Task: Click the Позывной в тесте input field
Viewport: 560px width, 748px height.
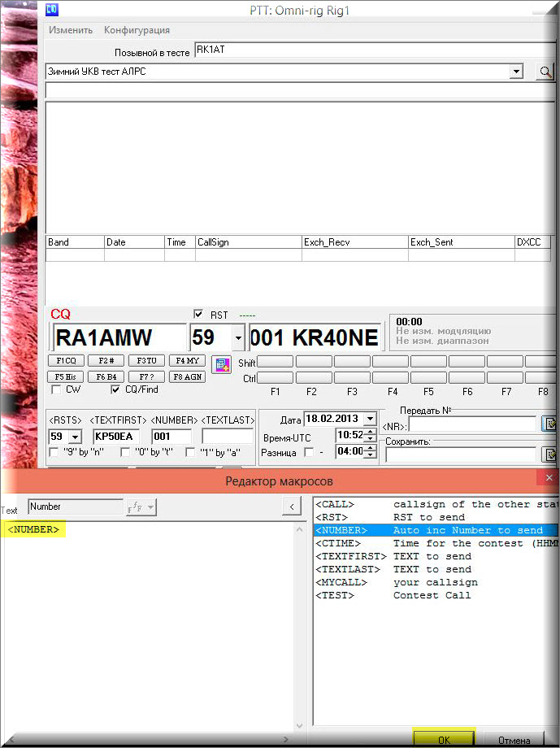Action: point(374,51)
